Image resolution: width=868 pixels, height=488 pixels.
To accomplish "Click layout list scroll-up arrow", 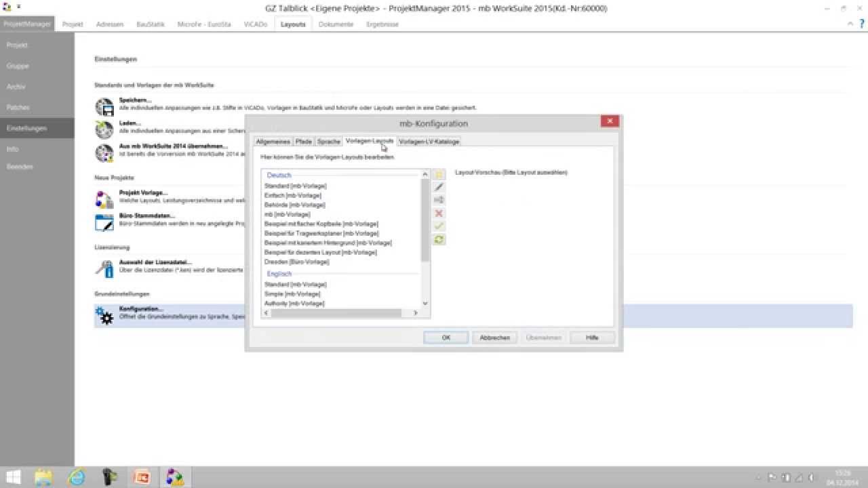I will [425, 174].
